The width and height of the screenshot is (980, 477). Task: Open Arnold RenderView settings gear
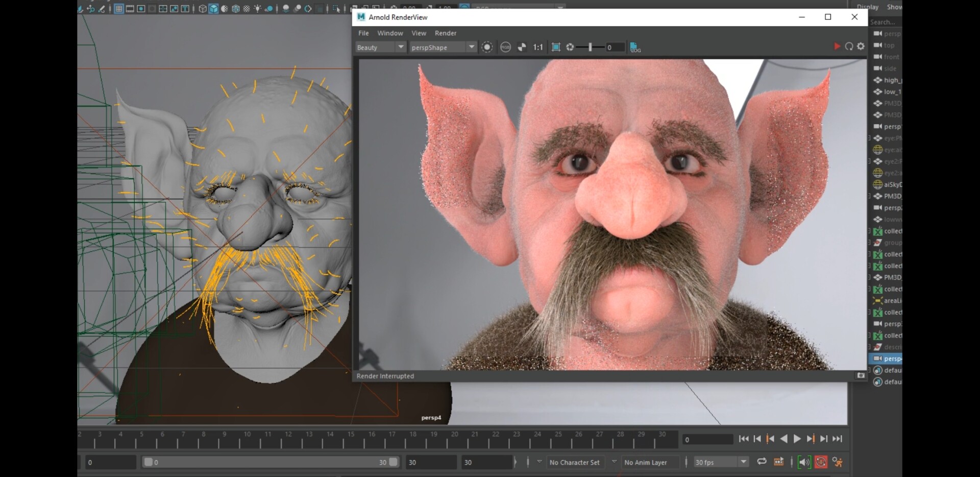pyautogui.click(x=861, y=46)
